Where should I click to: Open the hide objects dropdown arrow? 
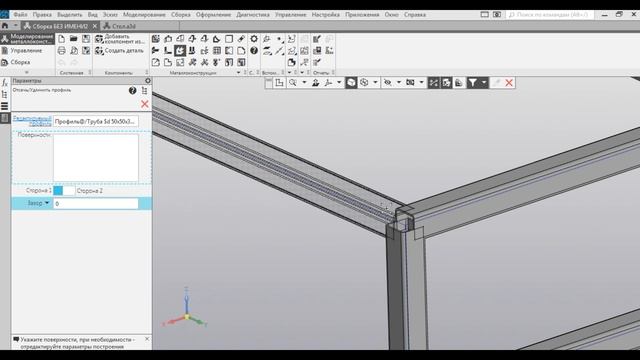[x=399, y=83]
